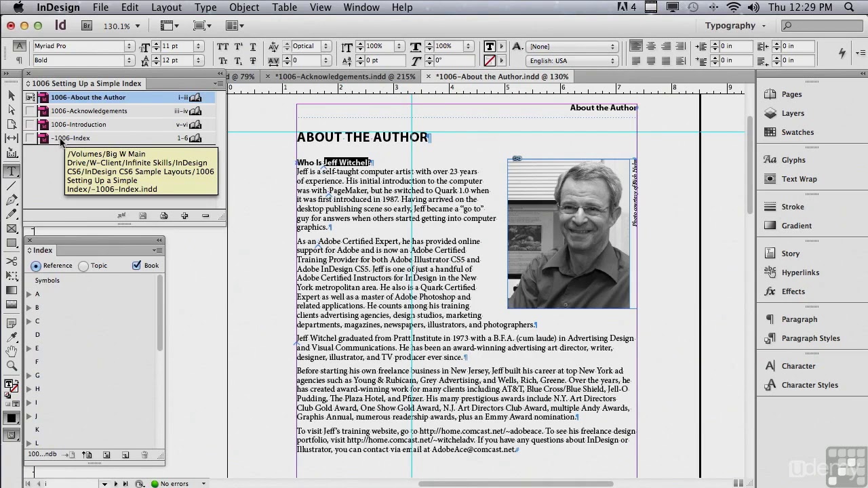Open the Typography workspace switcher
This screenshot has width=868, height=488.
[735, 26]
